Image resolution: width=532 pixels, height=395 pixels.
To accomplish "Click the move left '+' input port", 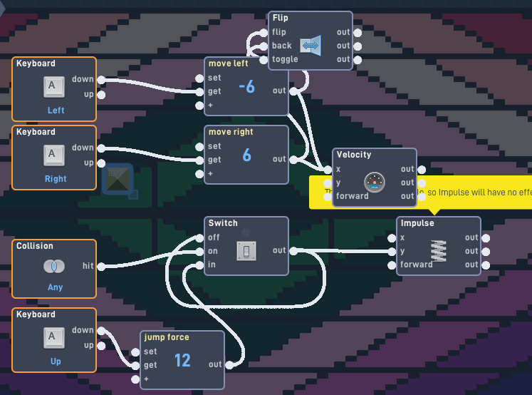I will point(199,106).
